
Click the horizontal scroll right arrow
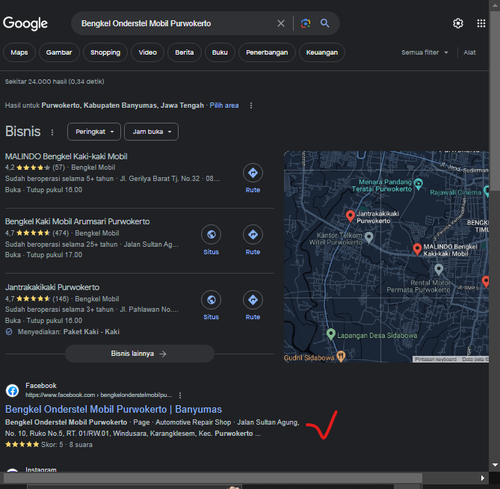[482, 478]
